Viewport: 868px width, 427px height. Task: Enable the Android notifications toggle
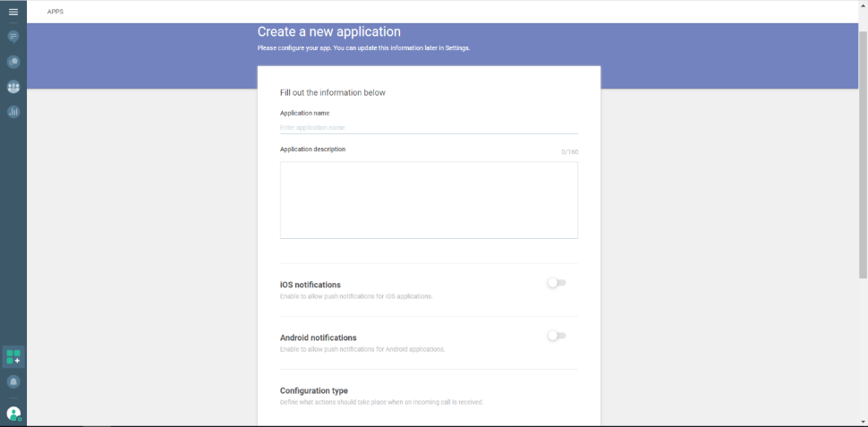coord(557,336)
